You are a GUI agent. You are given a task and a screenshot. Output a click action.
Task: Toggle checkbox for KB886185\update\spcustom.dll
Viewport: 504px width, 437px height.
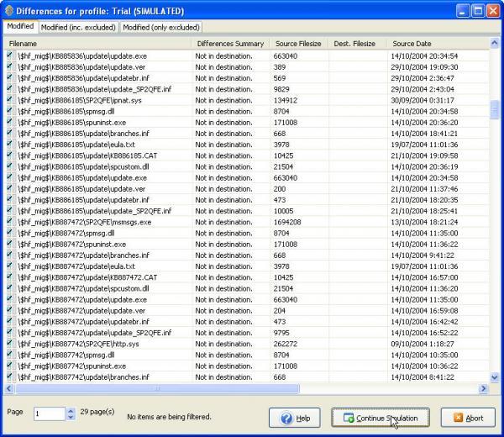(9, 166)
